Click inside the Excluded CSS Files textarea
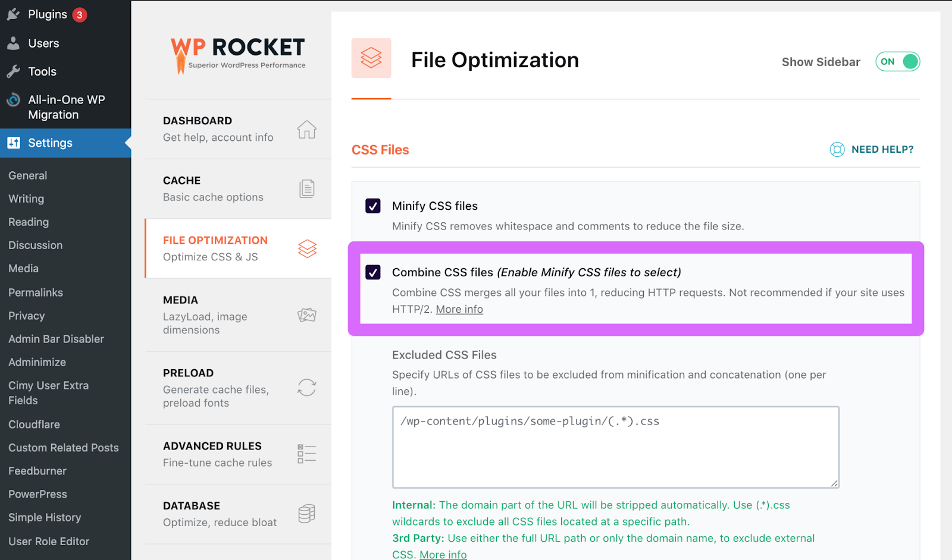The image size is (952, 560). 616,447
